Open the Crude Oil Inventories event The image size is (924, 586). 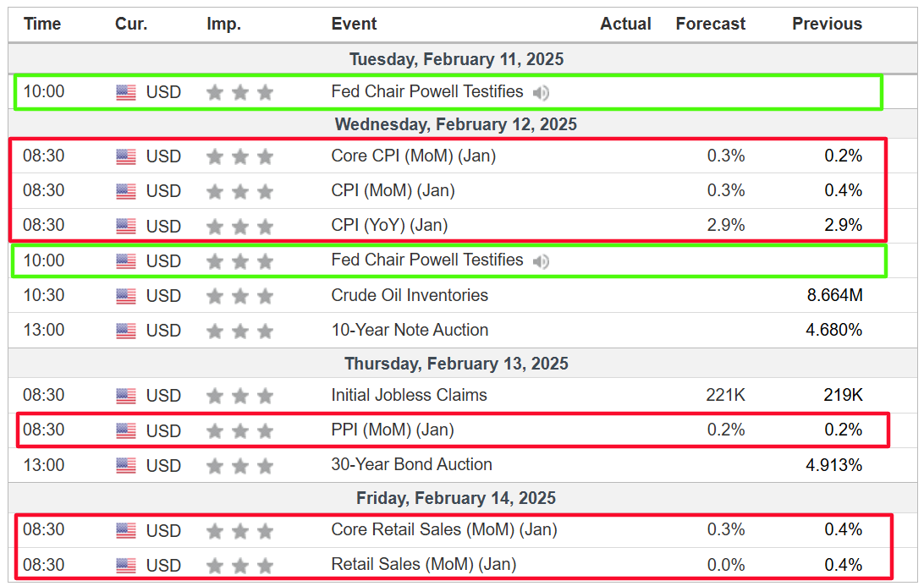click(410, 295)
